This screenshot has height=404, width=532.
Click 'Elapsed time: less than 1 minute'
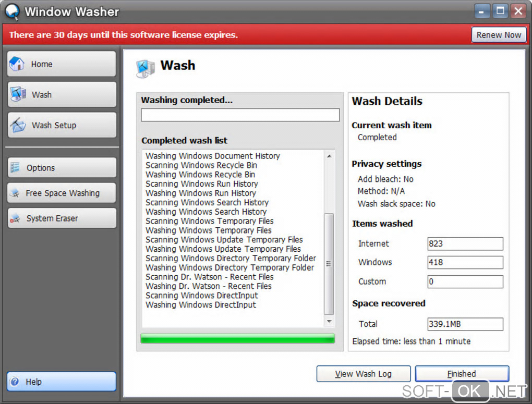[x=412, y=341]
